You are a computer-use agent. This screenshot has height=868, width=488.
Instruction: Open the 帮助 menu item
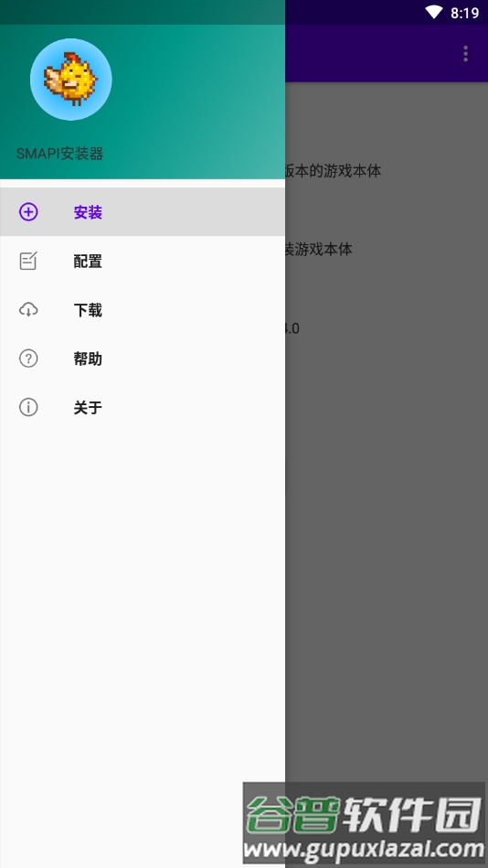(x=143, y=359)
